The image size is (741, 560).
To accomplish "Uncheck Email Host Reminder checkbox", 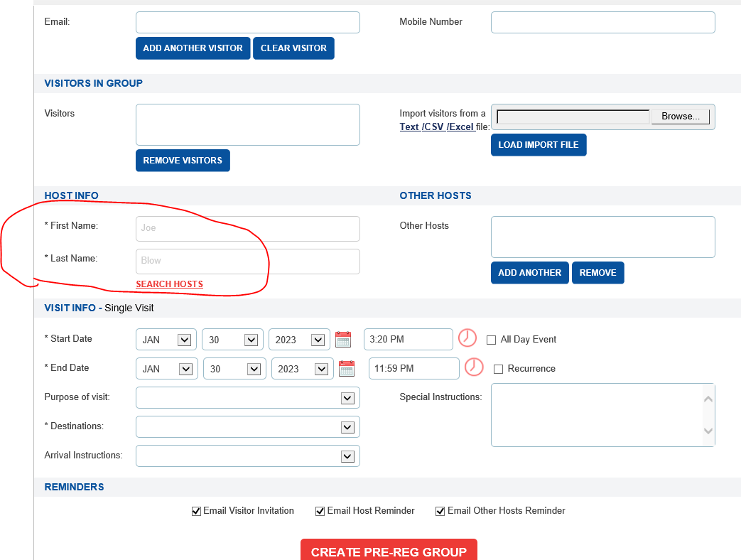I will [x=320, y=511].
